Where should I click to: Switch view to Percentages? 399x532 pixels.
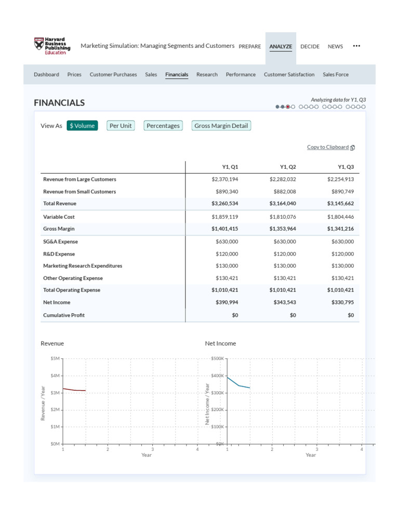click(163, 126)
